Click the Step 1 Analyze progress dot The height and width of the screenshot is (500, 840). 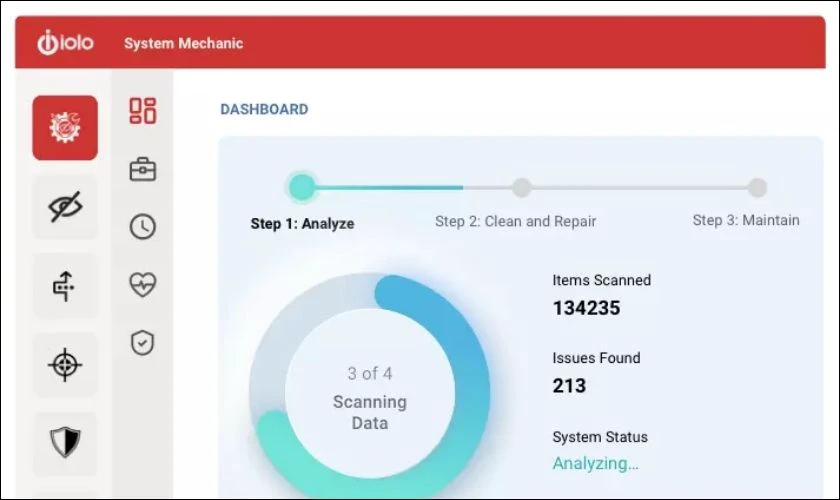pyautogui.click(x=302, y=187)
